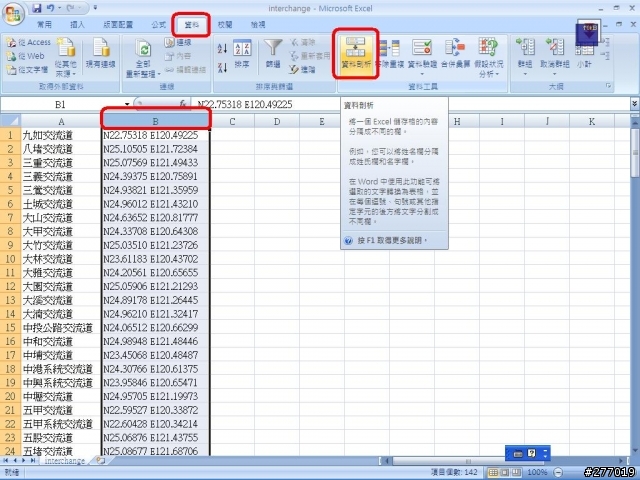Select column C header
This screenshot has width=640, height=480.
pyautogui.click(x=232, y=121)
